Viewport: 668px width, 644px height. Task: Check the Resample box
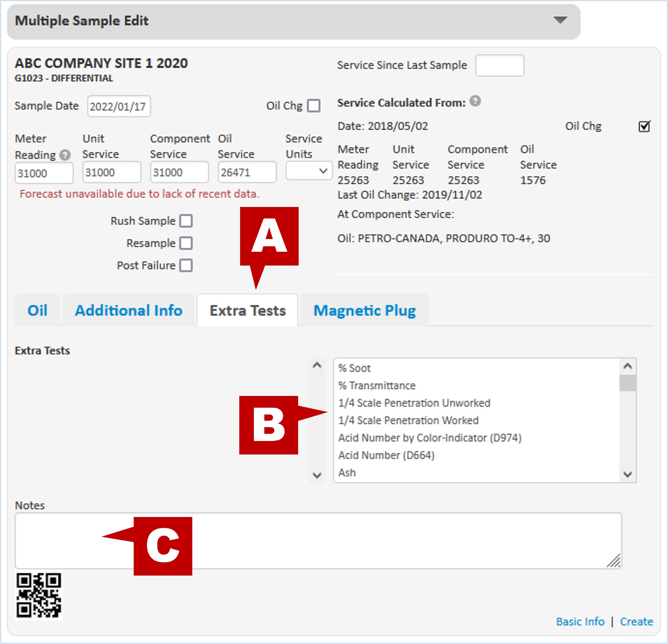(x=186, y=243)
